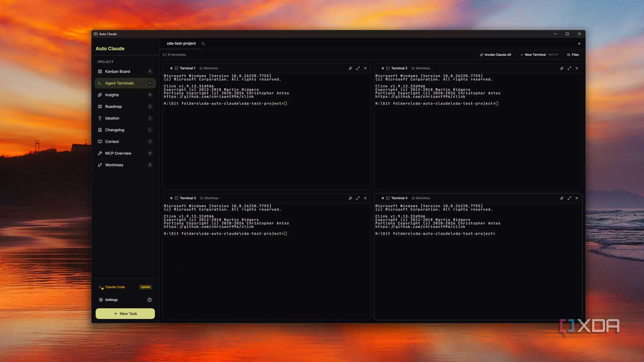Image resolution: width=644 pixels, height=362 pixels.
Task: Switch to the xda-test-project tab
Action: coord(181,43)
